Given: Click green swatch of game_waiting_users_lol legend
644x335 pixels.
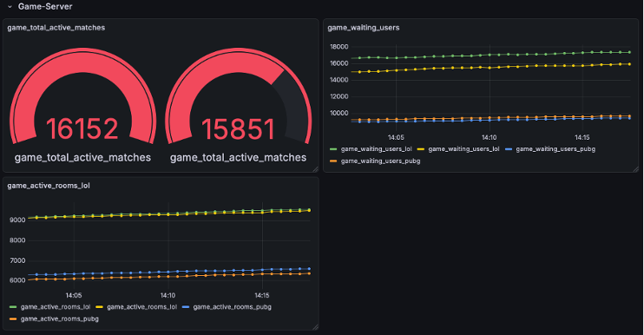Looking at the screenshot, I should click(x=333, y=149).
